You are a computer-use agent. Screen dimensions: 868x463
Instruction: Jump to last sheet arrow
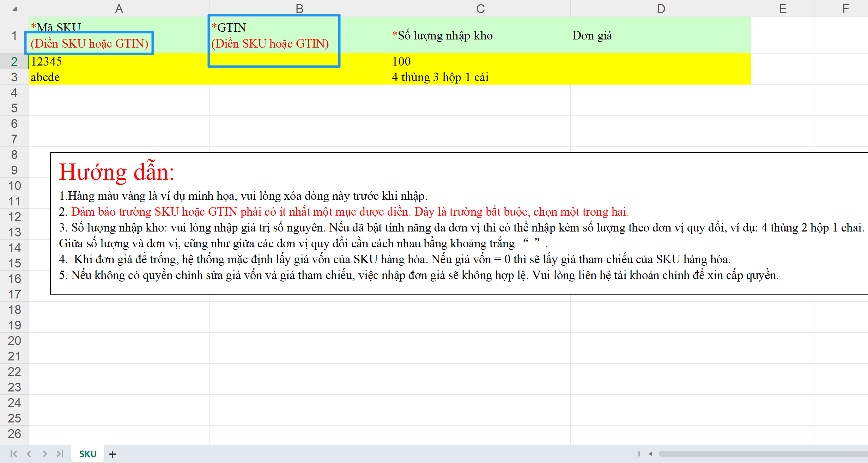tap(60, 454)
